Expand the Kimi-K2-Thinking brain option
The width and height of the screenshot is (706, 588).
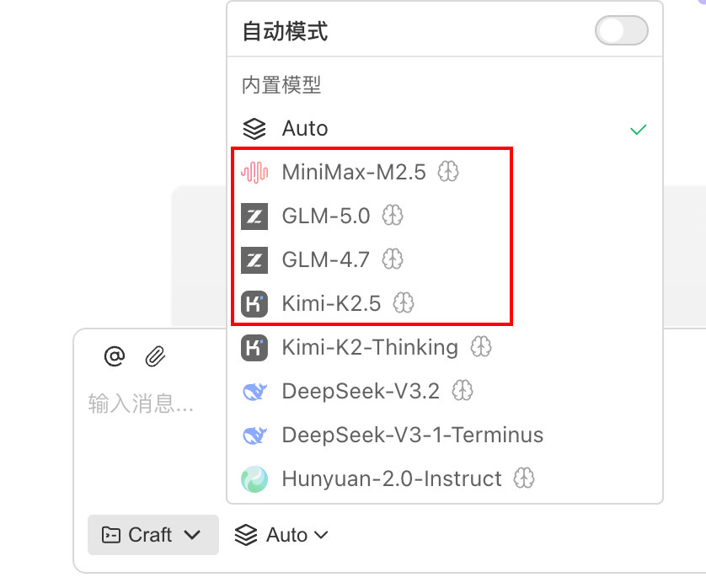click(480, 347)
